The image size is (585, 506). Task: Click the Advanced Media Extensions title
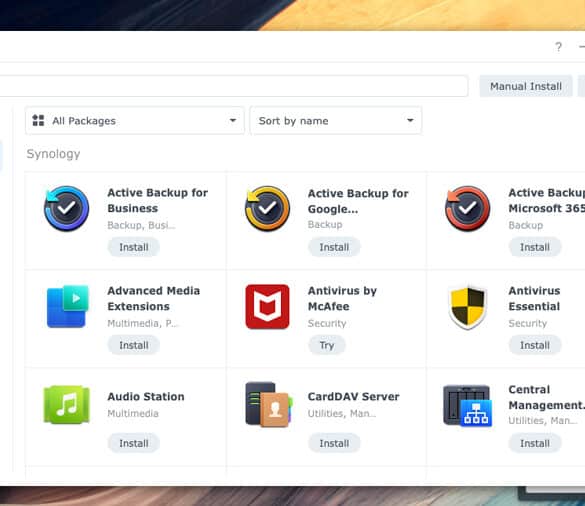point(153,299)
